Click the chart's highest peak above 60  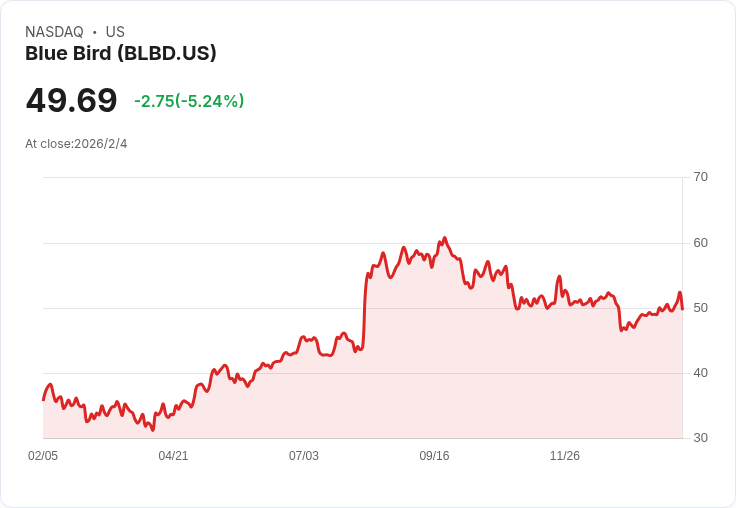[x=445, y=238]
